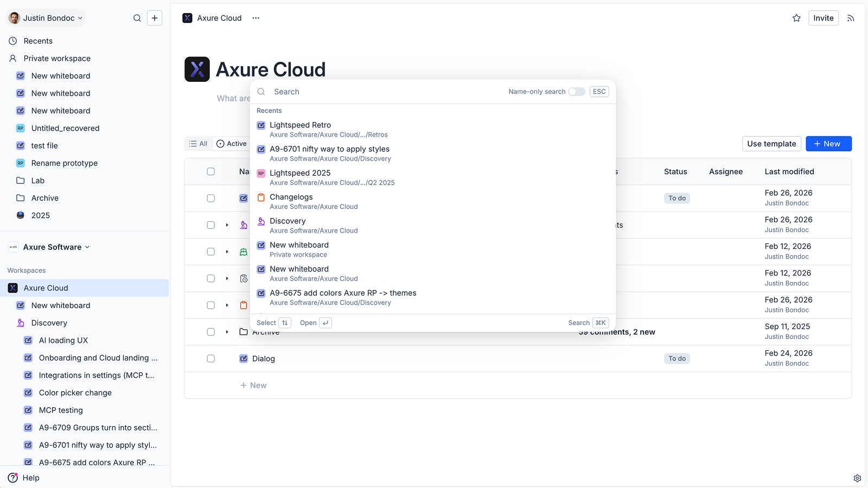Click the RP icon beside Rename prototype
This screenshot has height=488, width=868.
click(x=20, y=163)
